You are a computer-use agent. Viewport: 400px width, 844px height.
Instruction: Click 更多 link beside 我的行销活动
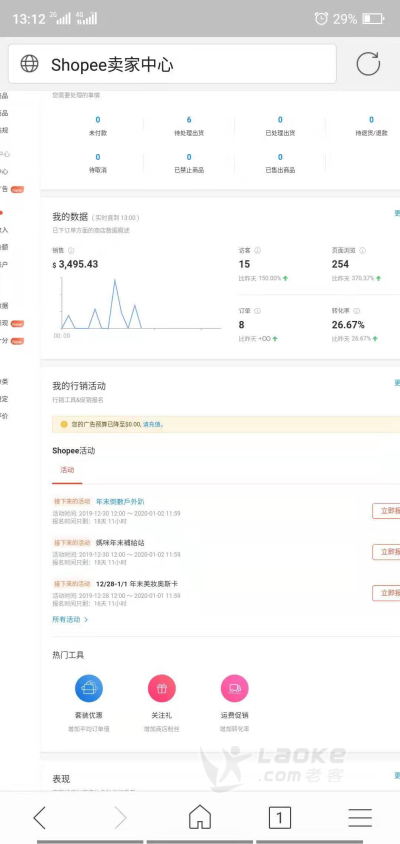pos(397,383)
